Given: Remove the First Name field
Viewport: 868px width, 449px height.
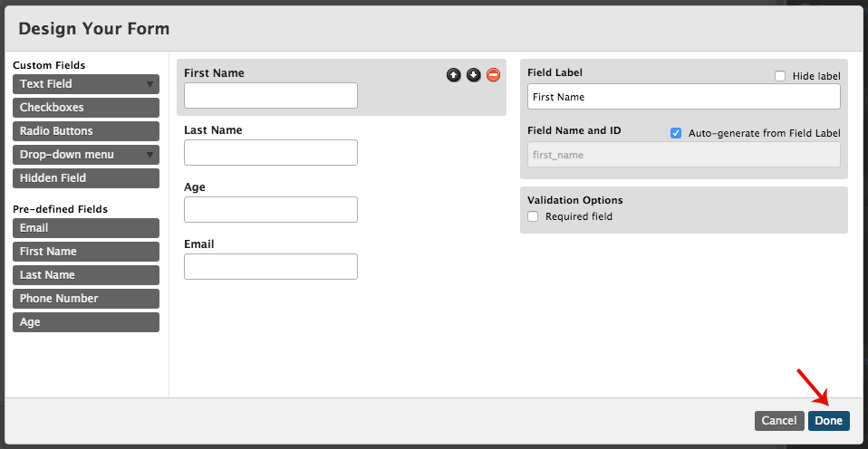Looking at the screenshot, I should (x=493, y=74).
